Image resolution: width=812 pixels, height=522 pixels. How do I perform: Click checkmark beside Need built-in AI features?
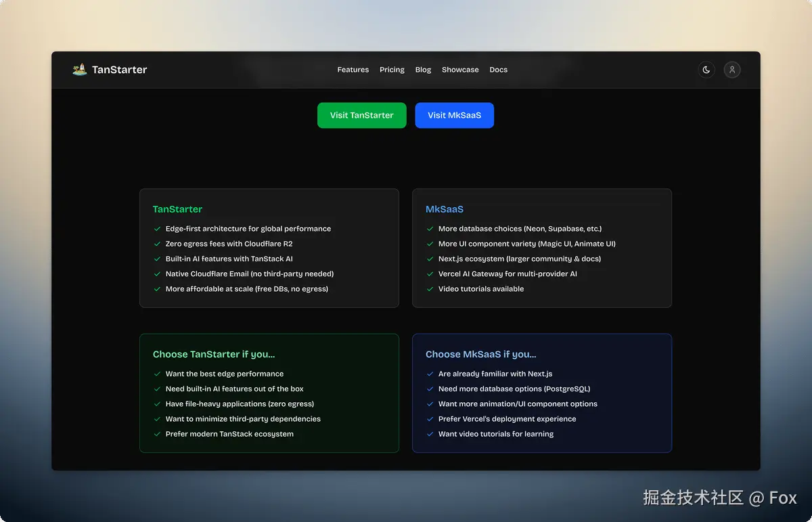[x=157, y=389]
